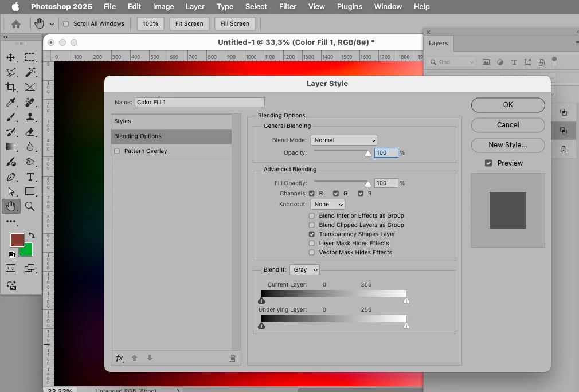Select the Rectangle shape tool
The height and width of the screenshot is (392, 579).
coord(30,191)
